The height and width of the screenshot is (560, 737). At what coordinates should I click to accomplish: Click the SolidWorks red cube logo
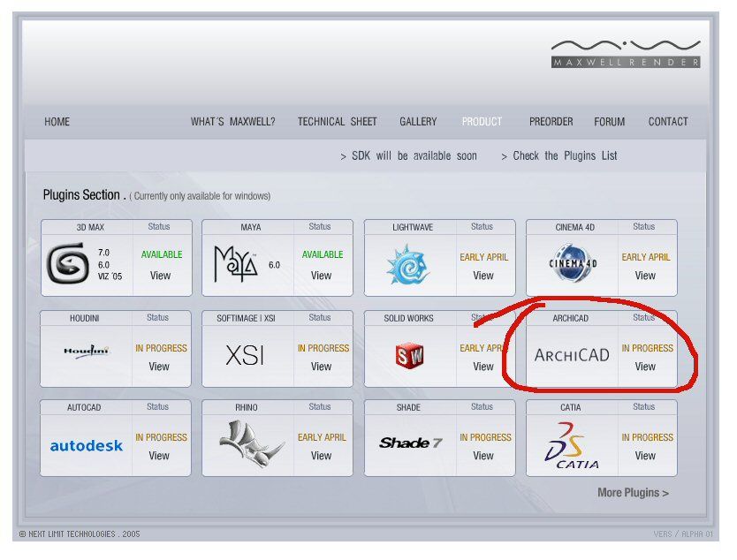pyautogui.click(x=409, y=355)
